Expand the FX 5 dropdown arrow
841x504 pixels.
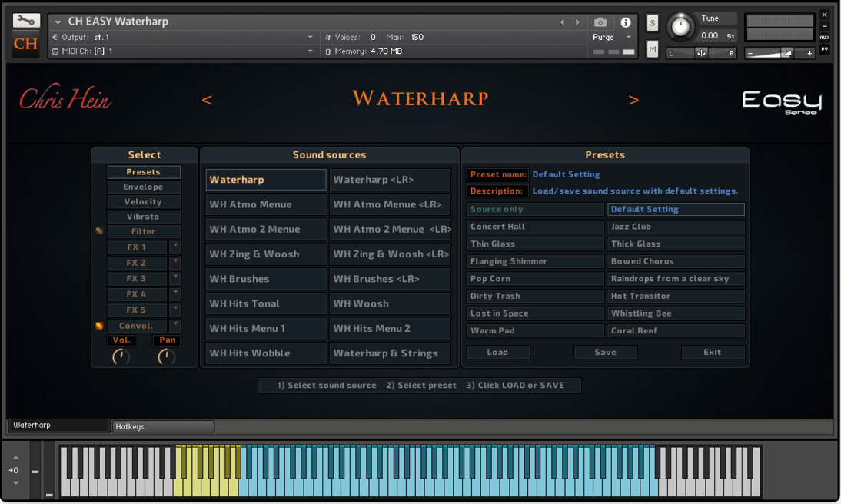175,310
